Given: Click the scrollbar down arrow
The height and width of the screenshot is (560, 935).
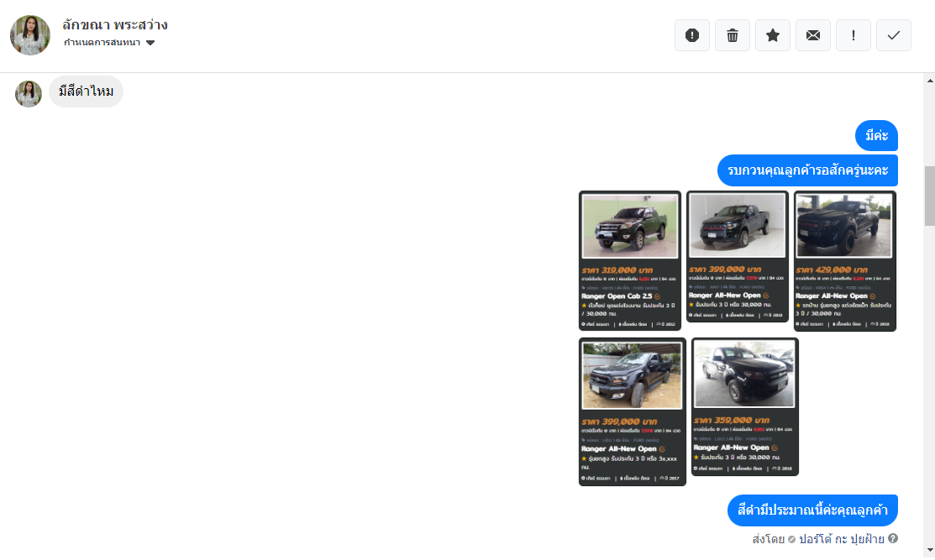Looking at the screenshot, I should click(x=930, y=551).
